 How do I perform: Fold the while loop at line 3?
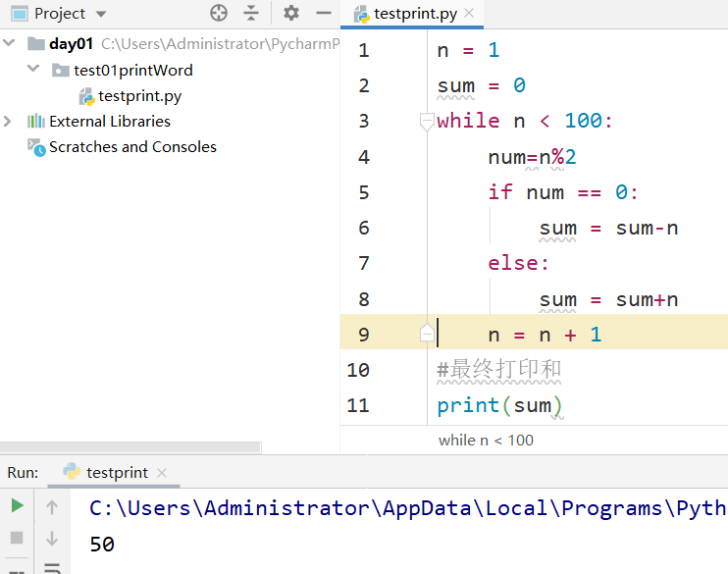(426, 122)
